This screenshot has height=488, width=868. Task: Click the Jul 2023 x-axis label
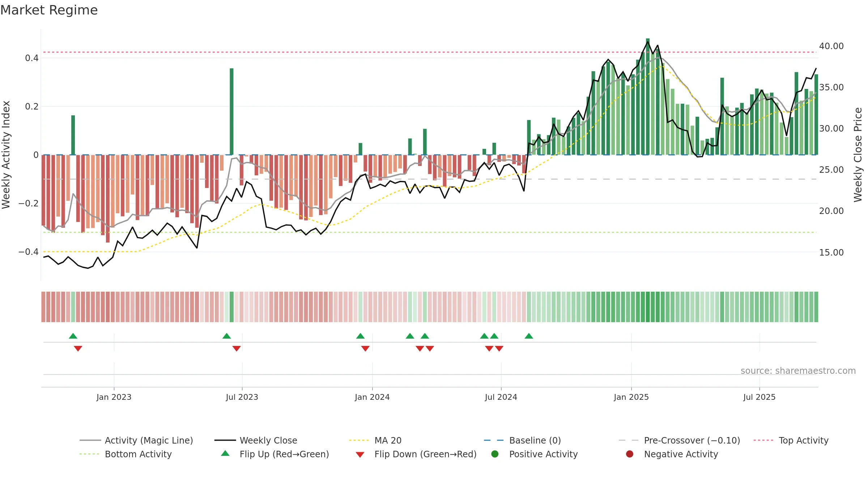pos(242,397)
